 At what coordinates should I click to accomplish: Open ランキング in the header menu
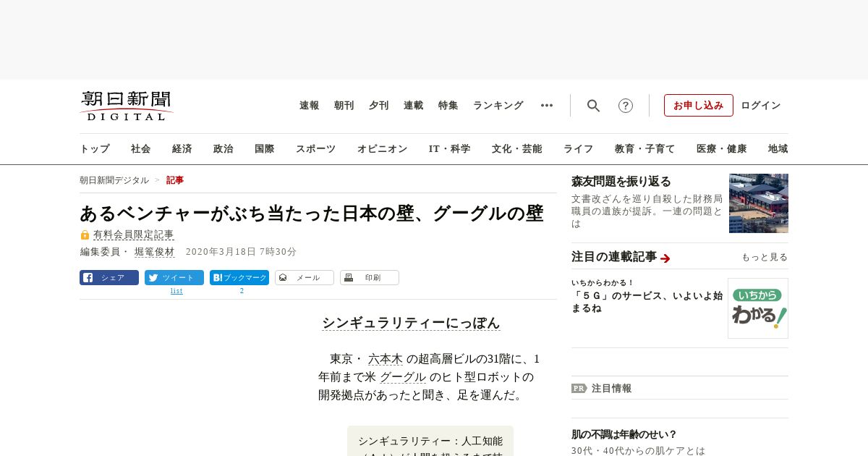click(x=498, y=106)
